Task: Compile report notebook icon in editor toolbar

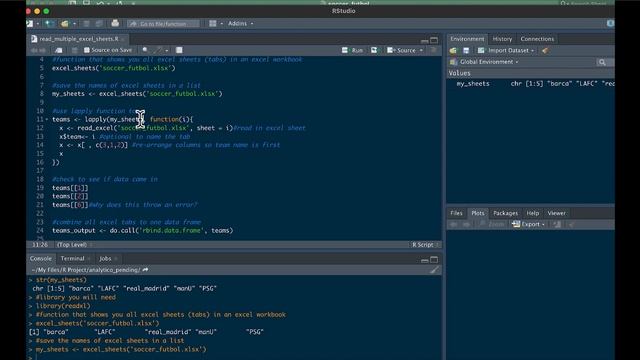Action: (179, 50)
